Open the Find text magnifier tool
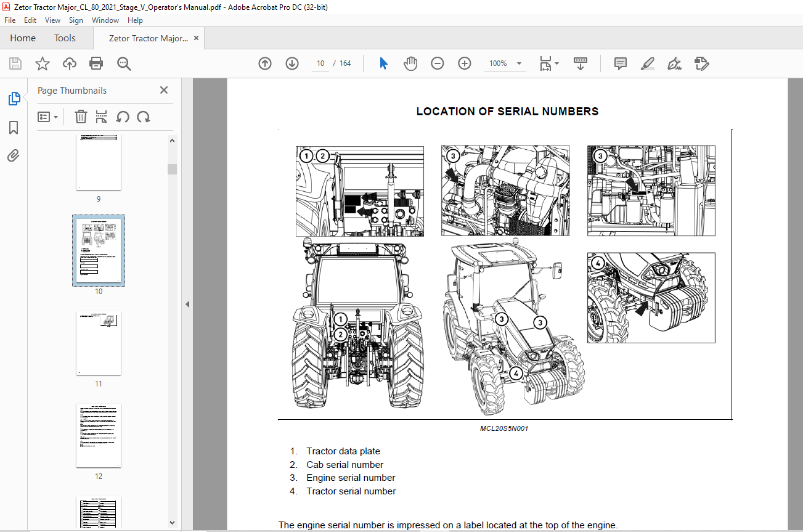This screenshot has width=803, height=532. (x=124, y=63)
